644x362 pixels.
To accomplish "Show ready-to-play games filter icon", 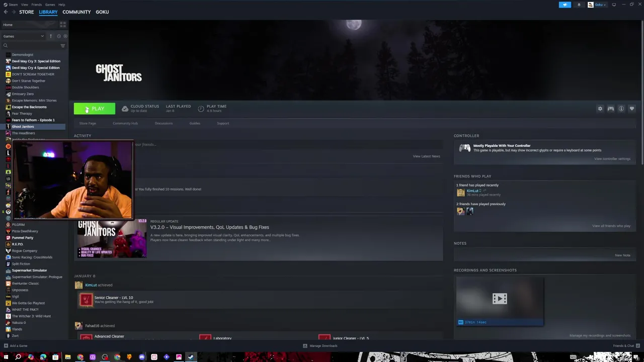I will 65,36.
